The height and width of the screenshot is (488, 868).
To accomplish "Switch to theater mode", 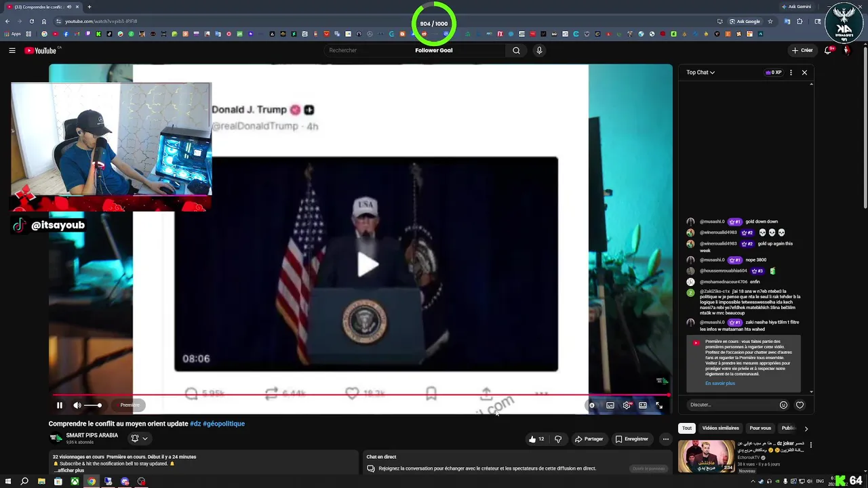I will pyautogui.click(x=643, y=405).
